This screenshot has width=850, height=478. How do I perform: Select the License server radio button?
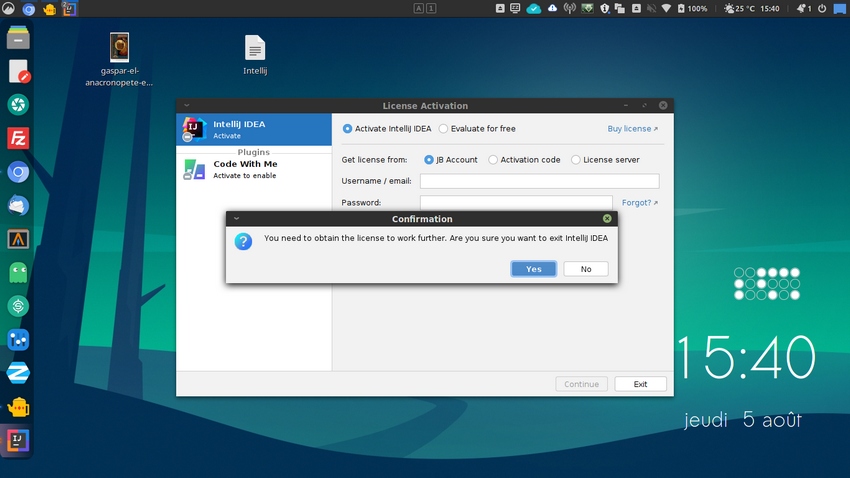pos(576,160)
